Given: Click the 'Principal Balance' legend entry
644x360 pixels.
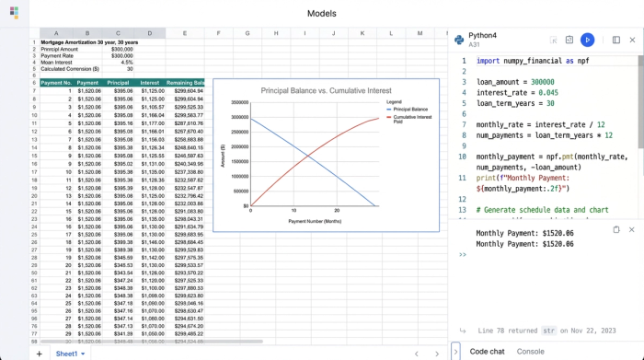Looking at the screenshot, I should coord(407,110).
